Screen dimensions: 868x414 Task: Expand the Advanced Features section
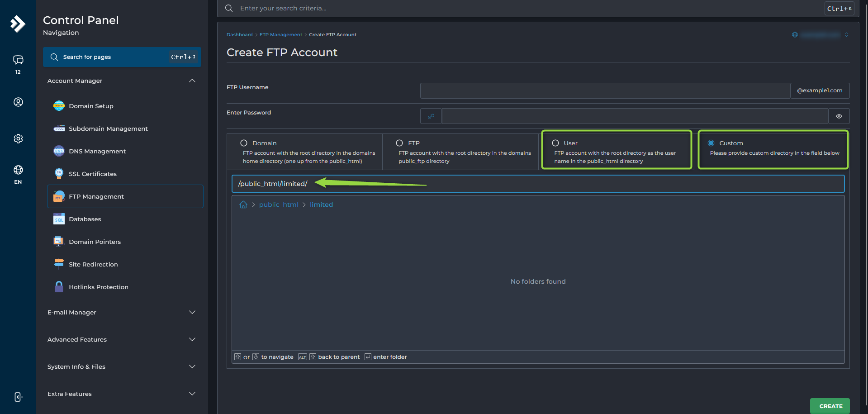pyautogui.click(x=192, y=339)
